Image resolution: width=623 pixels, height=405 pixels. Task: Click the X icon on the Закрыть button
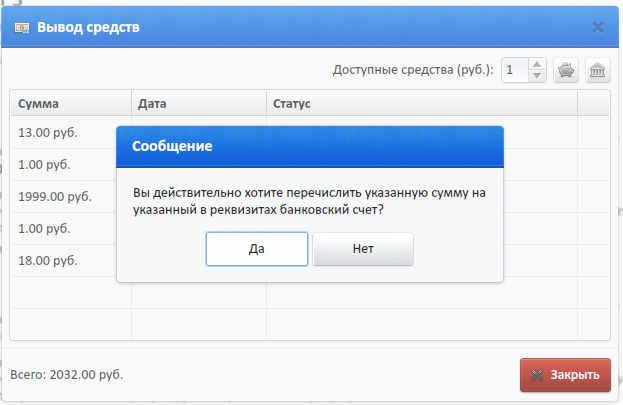(537, 375)
